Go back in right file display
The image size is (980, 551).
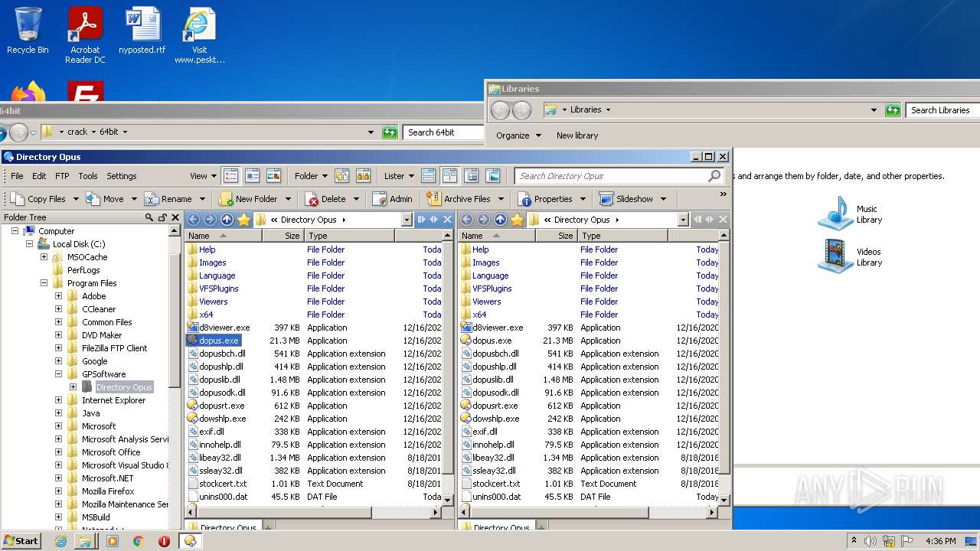pyautogui.click(x=467, y=220)
